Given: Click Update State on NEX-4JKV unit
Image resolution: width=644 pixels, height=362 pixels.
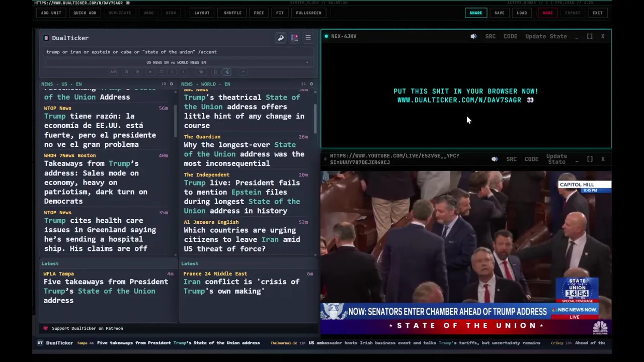Looking at the screenshot, I should (546, 36).
